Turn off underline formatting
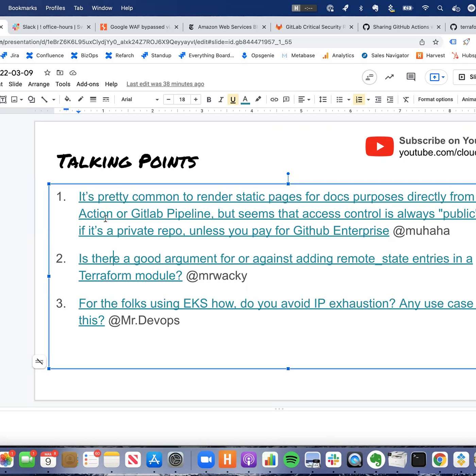476x476 pixels. tap(233, 100)
